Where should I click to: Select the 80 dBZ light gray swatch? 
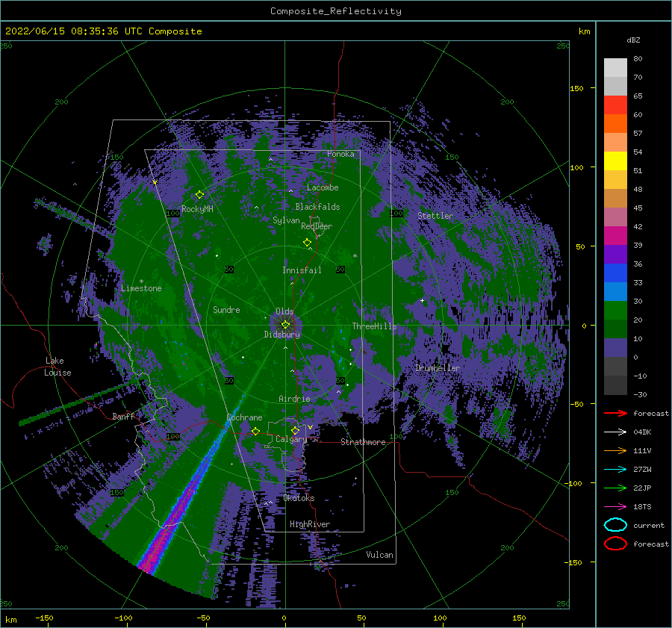(615, 67)
